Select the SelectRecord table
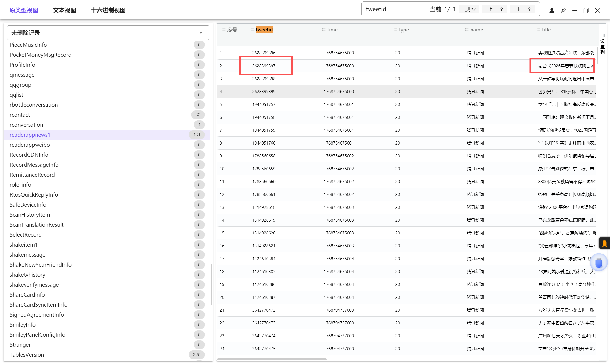The width and height of the screenshot is (610, 364). point(107,235)
